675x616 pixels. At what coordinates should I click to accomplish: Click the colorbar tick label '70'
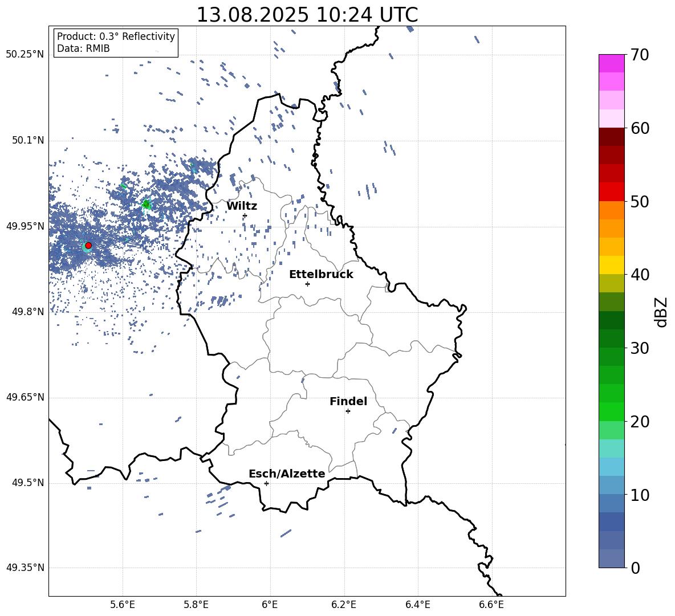point(640,55)
